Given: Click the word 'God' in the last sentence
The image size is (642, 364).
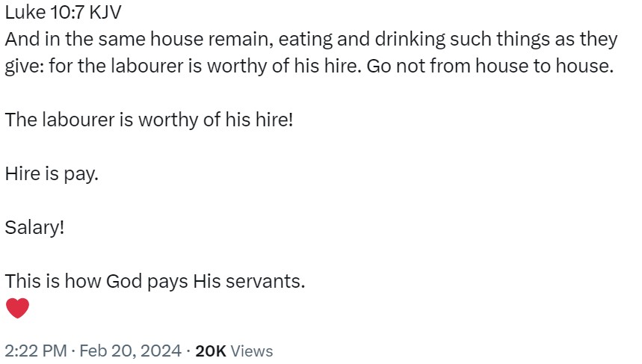Looking at the screenshot, I should tap(123, 282).
